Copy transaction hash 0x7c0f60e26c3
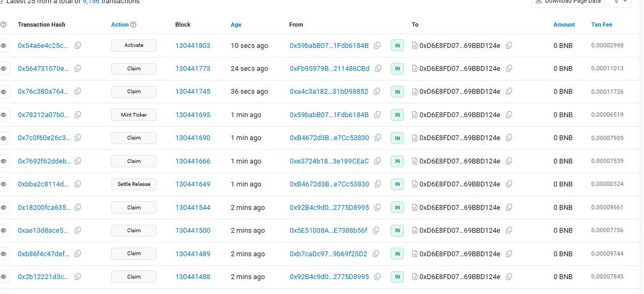Screen dimensions: 644x294 point(78,138)
